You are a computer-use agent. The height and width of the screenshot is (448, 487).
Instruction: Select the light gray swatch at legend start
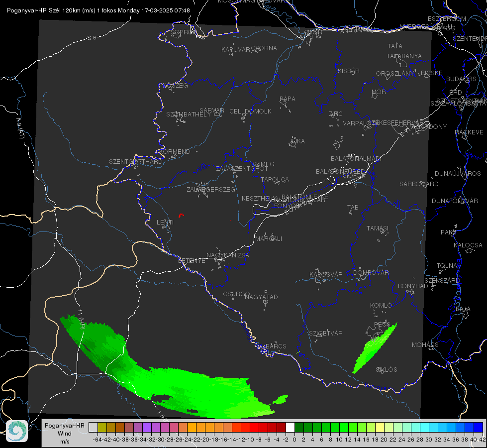pos(93,427)
